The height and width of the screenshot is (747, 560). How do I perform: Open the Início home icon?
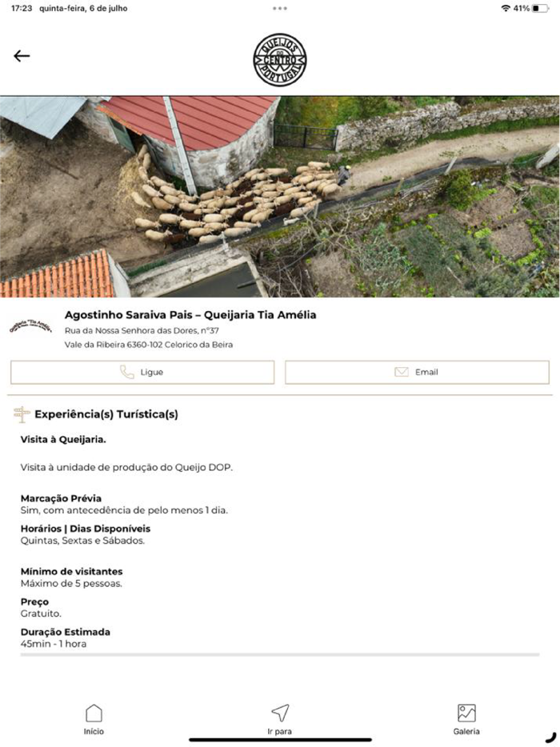94,713
